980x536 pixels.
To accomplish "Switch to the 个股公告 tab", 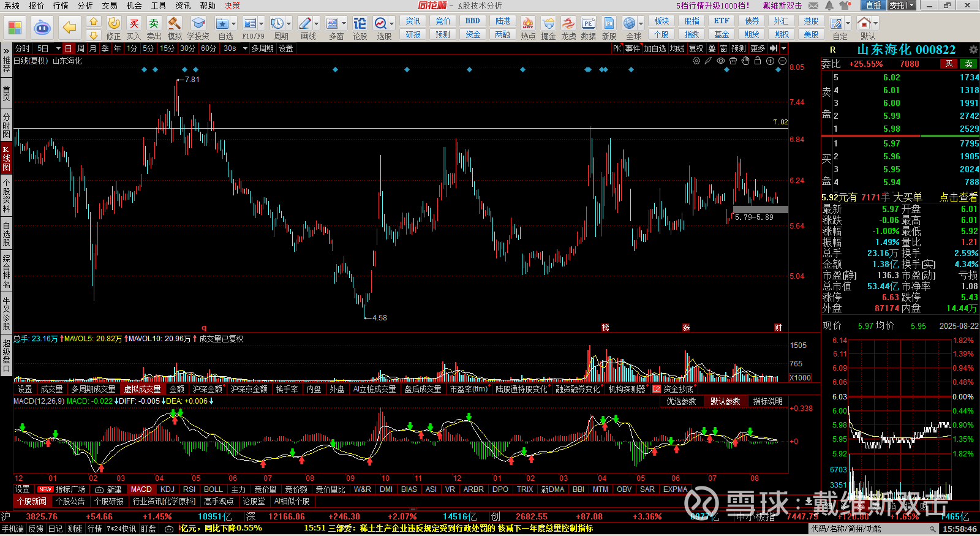I will (70, 501).
